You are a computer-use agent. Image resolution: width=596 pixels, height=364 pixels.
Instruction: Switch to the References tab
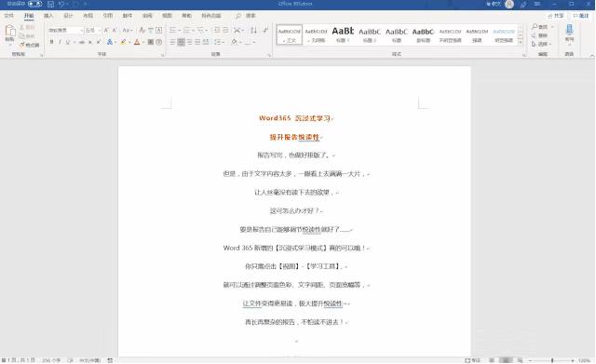[108, 16]
